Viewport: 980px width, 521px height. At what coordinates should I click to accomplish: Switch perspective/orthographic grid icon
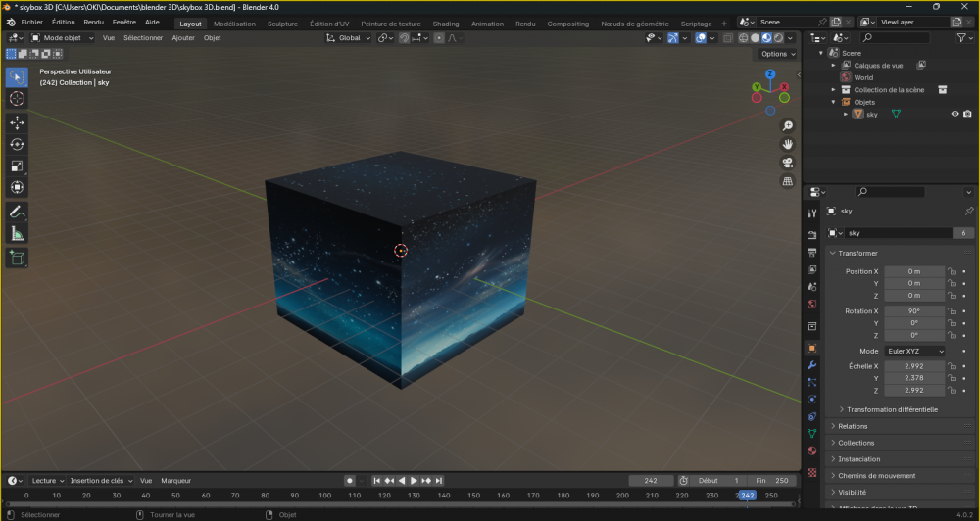(x=788, y=181)
